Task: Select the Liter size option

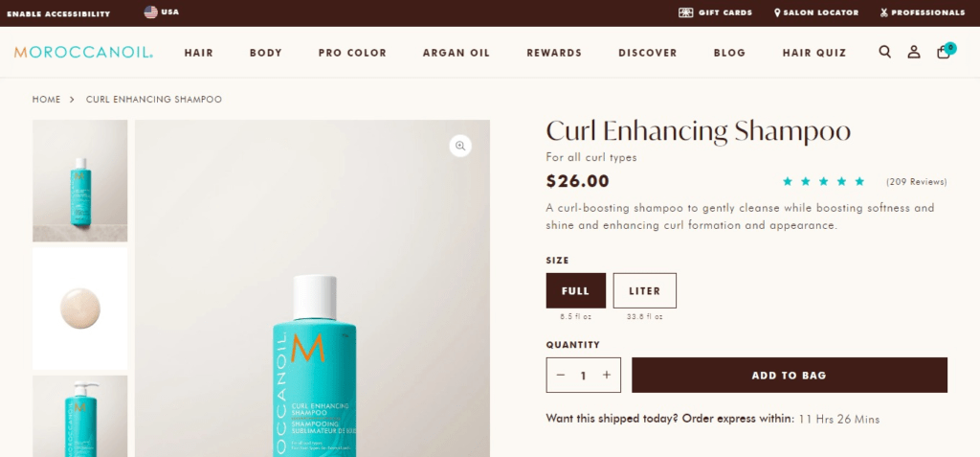Action: 644,290
